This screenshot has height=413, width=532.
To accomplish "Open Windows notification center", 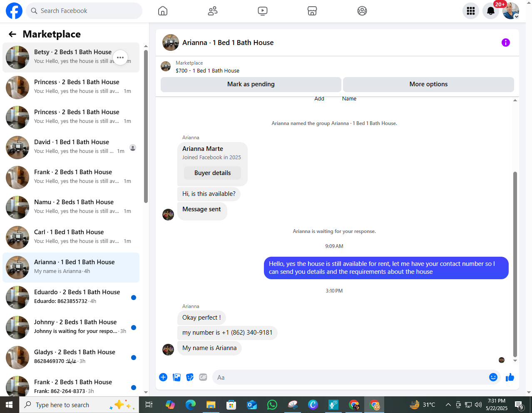I will (x=519, y=405).
